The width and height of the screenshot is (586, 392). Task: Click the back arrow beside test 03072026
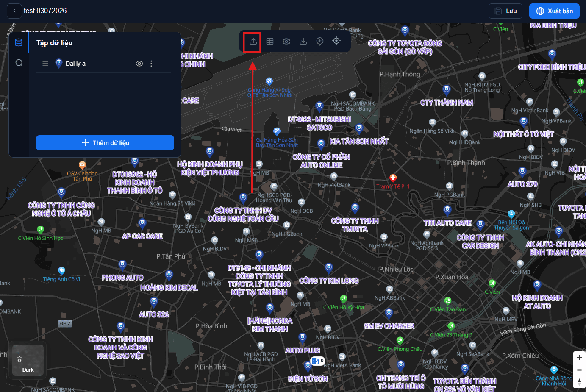(14, 11)
